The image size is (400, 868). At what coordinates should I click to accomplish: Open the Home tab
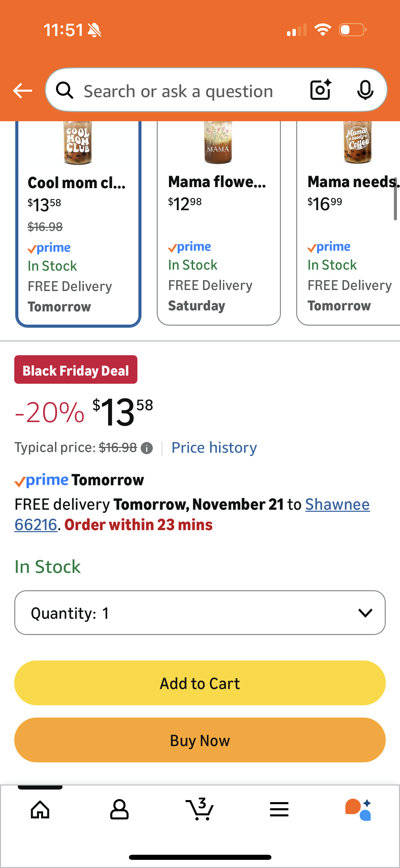point(40,810)
